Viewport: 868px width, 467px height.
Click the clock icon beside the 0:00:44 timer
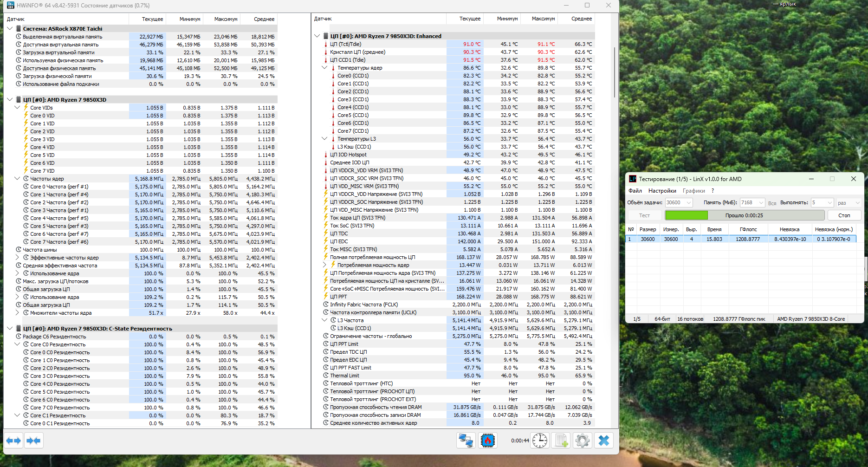(x=540, y=441)
